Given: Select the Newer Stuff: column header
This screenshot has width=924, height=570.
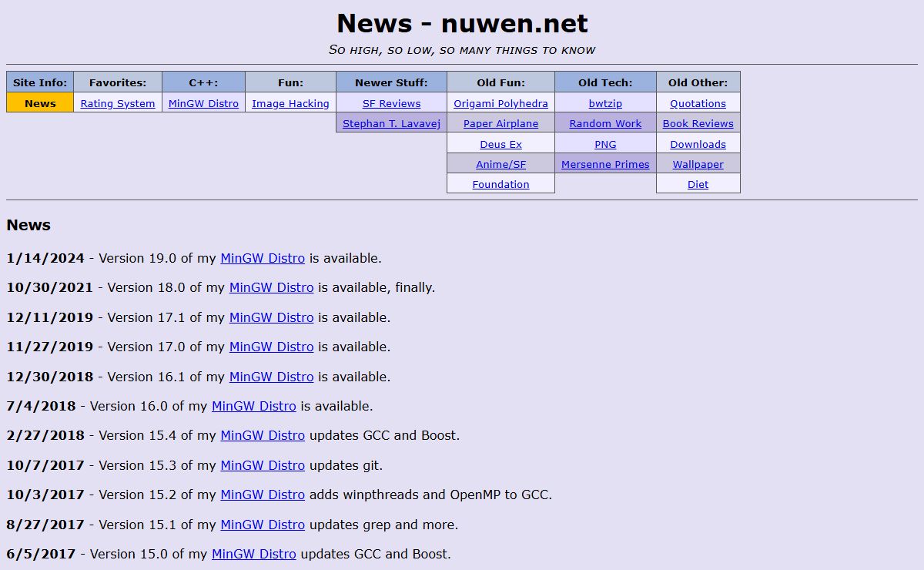Looking at the screenshot, I should (391, 82).
